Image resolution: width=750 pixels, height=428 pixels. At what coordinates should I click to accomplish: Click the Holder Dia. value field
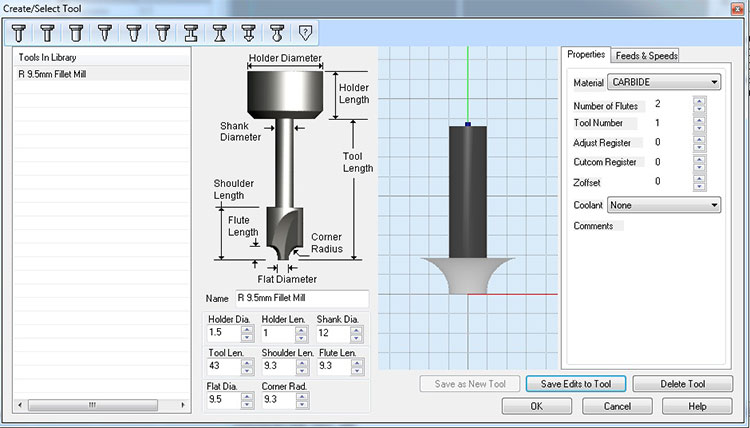coord(223,333)
